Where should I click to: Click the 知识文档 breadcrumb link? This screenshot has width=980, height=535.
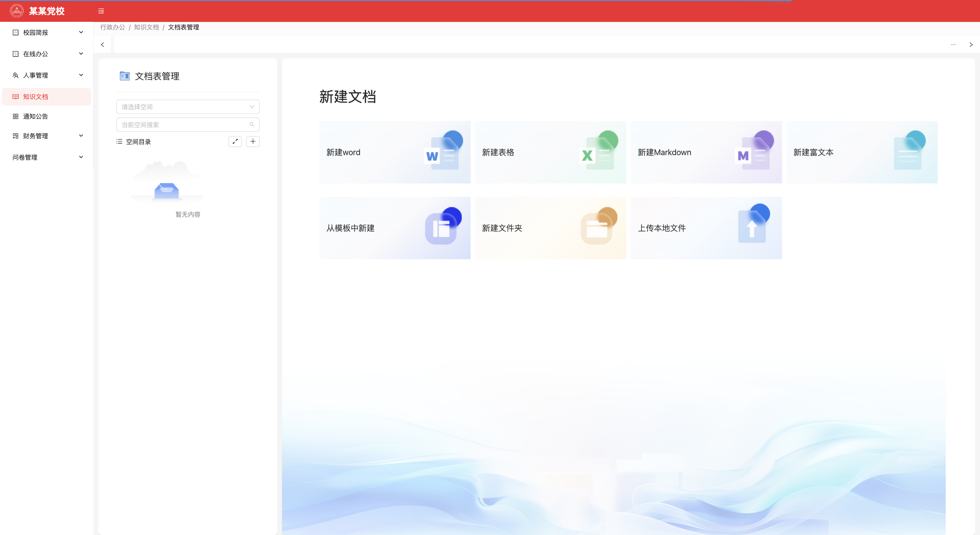(x=147, y=27)
